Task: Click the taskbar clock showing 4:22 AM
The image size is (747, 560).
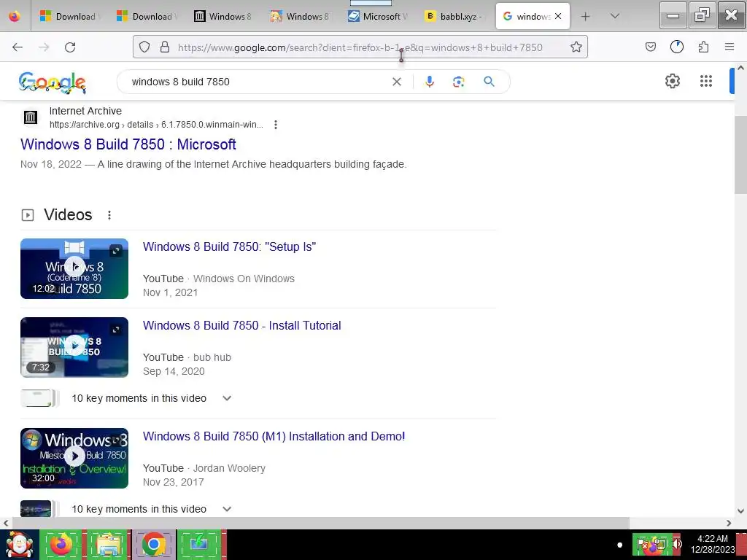Action: click(x=712, y=544)
